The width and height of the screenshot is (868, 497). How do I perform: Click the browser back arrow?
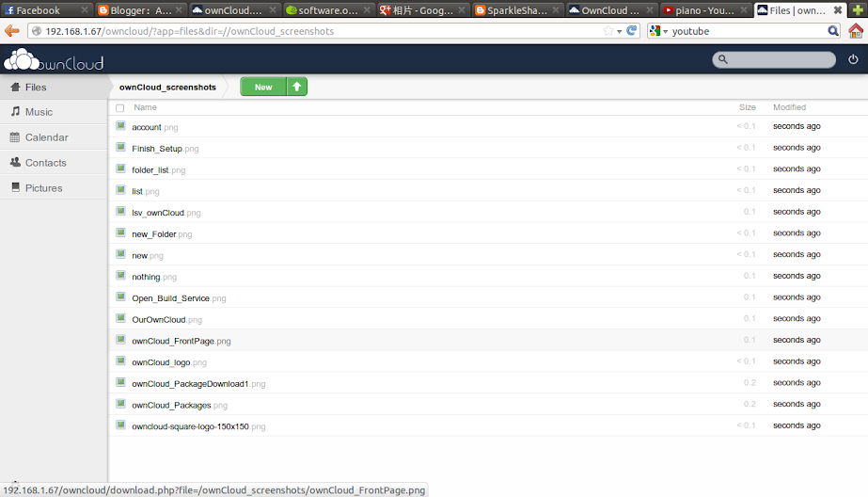pyautogui.click(x=12, y=31)
